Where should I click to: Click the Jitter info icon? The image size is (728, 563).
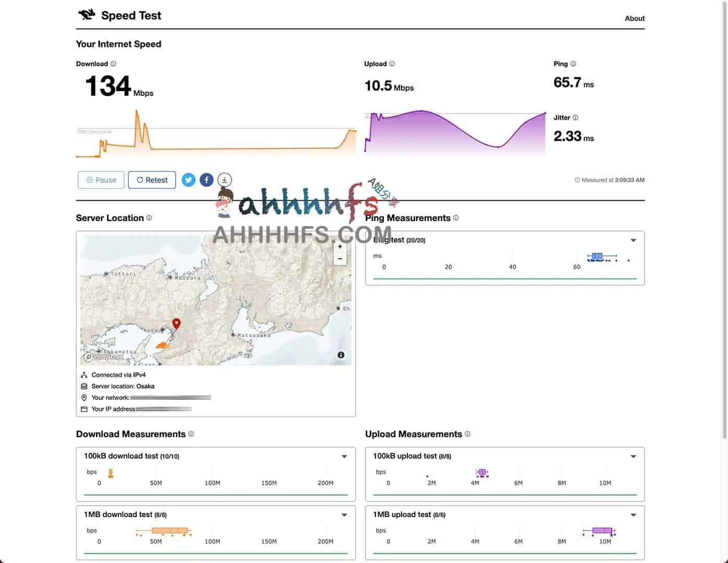coord(575,117)
